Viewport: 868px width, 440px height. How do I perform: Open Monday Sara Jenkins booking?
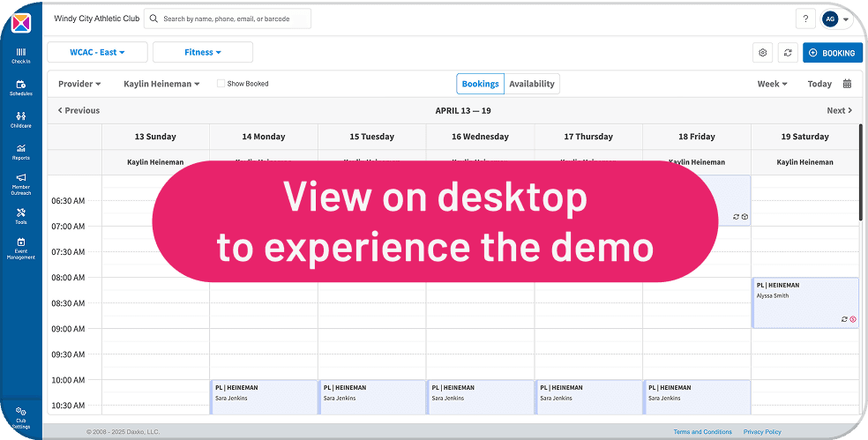[264, 397]
